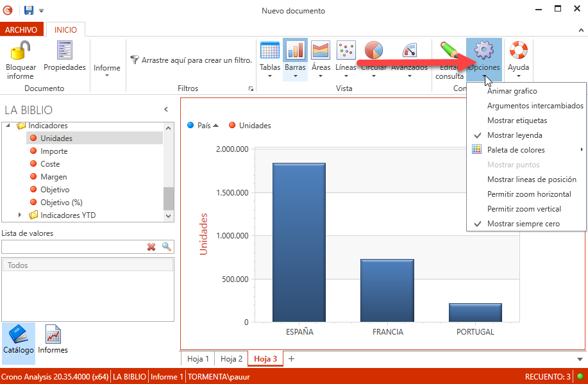Click the Bloquear informe padlock icon

point(21,50)
